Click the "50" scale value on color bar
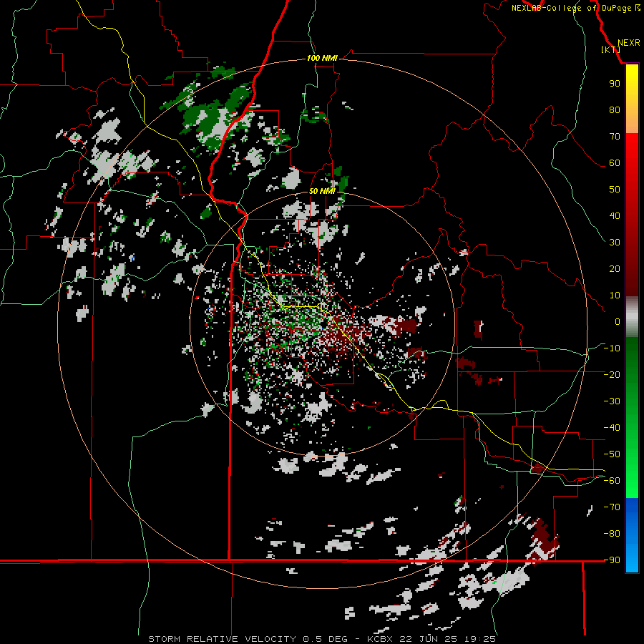644x644 pixels. pyautogui.click(x=615, y=190)
